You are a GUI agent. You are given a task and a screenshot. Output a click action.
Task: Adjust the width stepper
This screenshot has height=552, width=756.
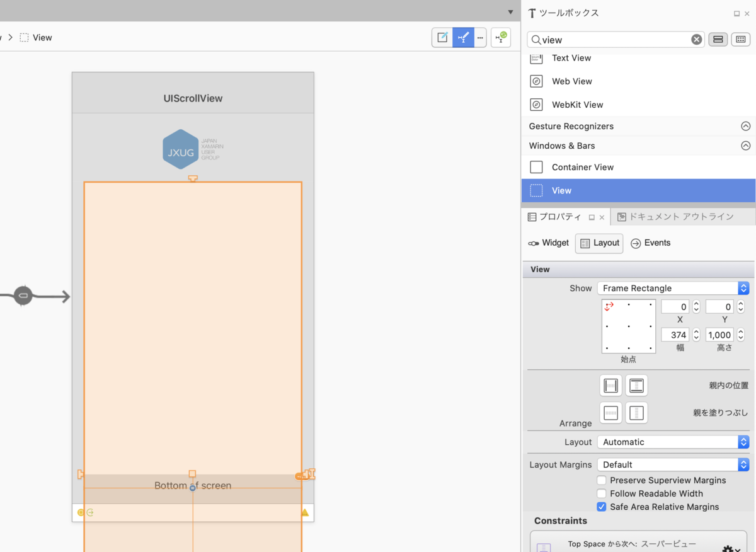[x=696, y=335]
